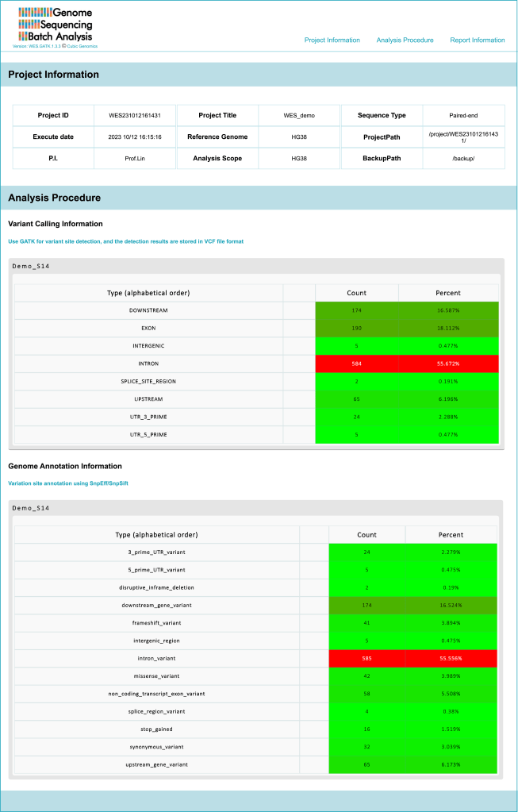This screenshot has height=812, width=518.
Task: Select the Execute date value
Action: (135, 137)
